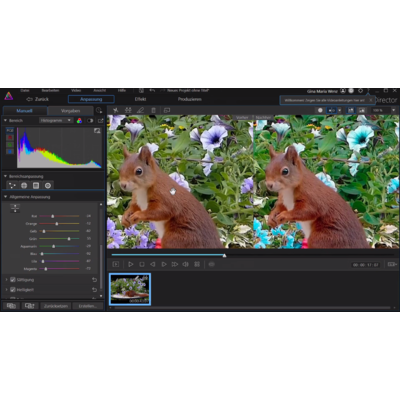Image resolution: width=400 pixels, height=400 pixels.
Task: Click the play button below the preview
Action: click(130, 264)
